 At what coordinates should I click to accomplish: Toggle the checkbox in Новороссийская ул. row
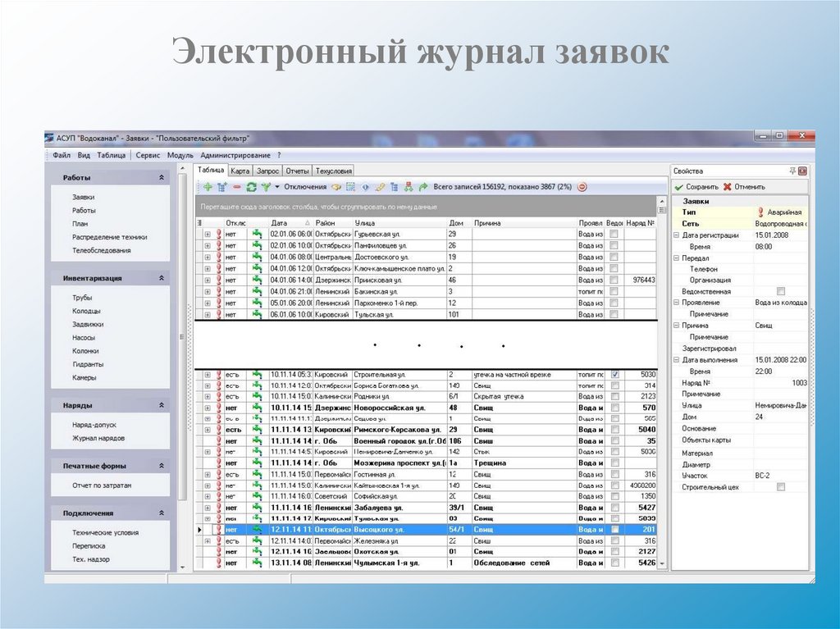[x=614, y=408]
